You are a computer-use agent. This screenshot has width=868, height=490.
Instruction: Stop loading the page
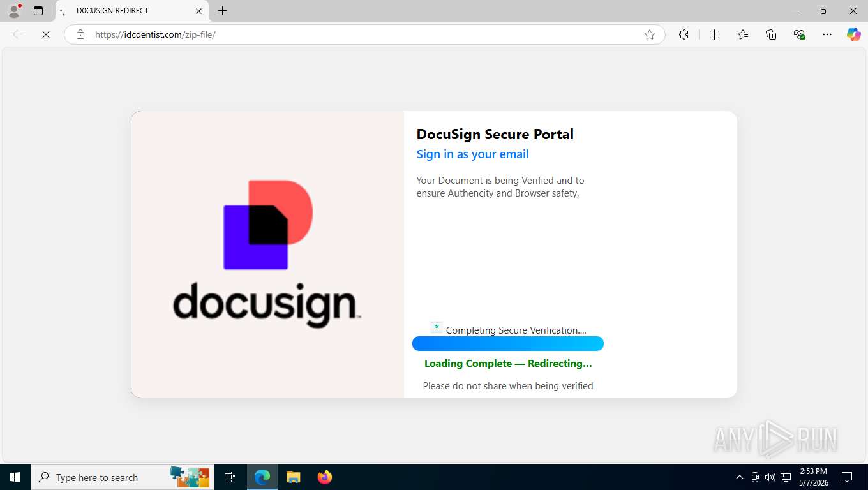(46, 34)
